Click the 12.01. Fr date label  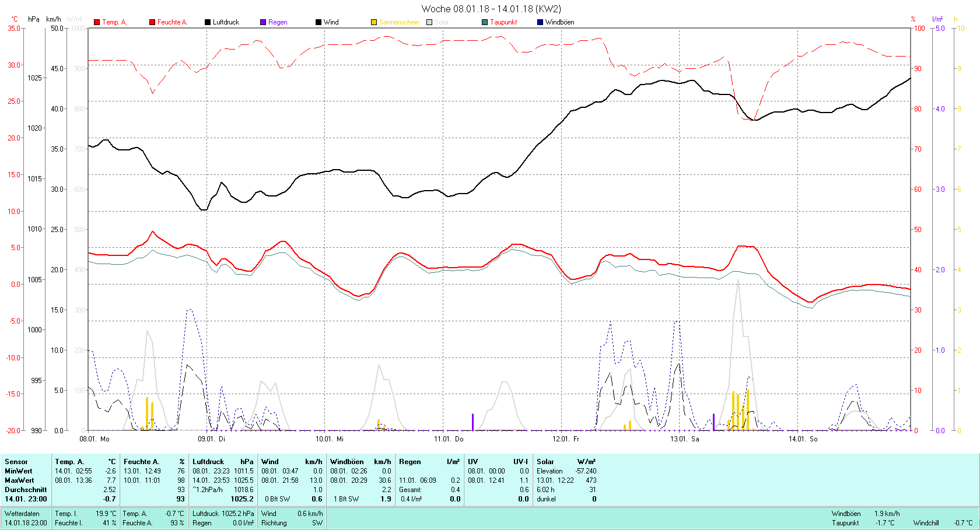(566, 438)
